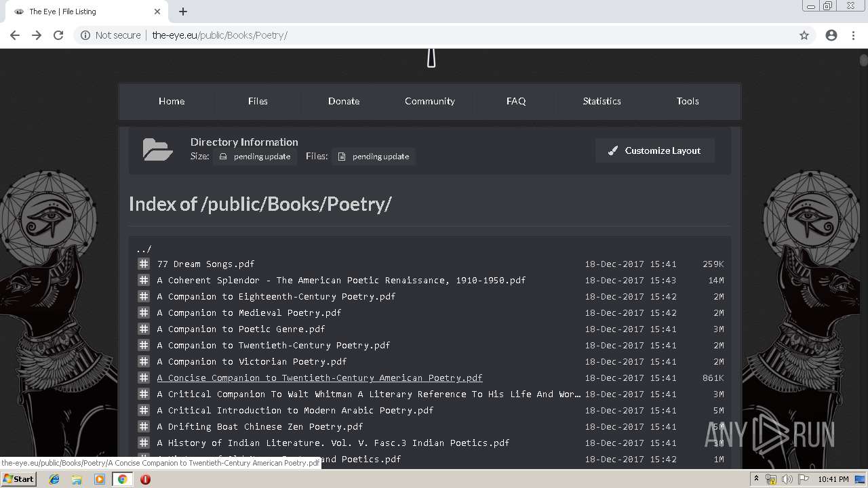Open A Companion to Twentieth-Century Poetry.pdf
Image resolution: width=868 pixels, height=488 pixels.
pos(273,345)
